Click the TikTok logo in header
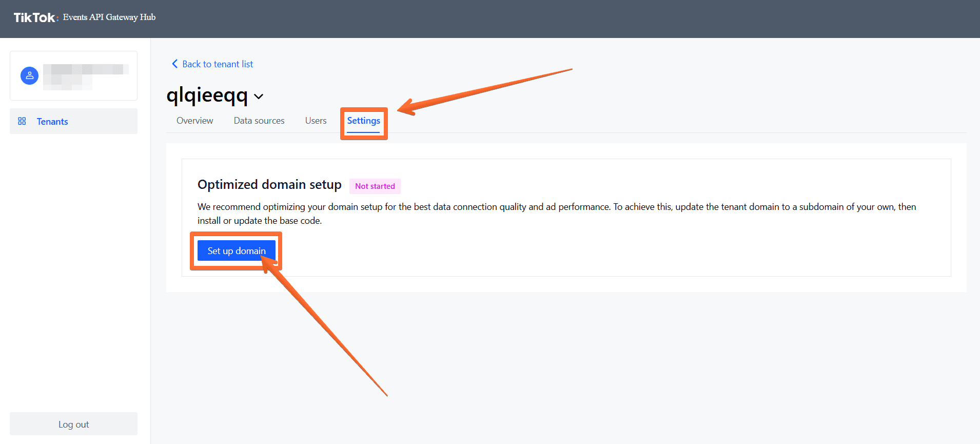The image size is (980, 444). tap(36, 17)
